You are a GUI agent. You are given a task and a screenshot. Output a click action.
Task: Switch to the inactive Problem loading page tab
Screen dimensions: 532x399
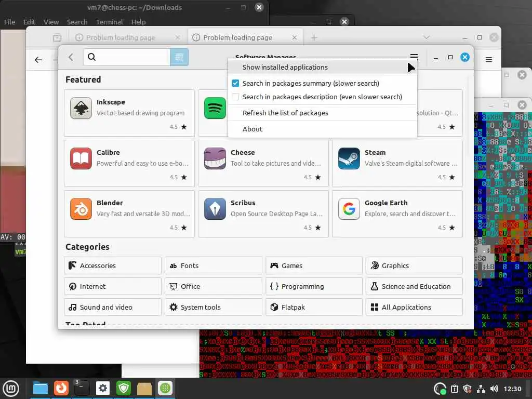[127, 37]
